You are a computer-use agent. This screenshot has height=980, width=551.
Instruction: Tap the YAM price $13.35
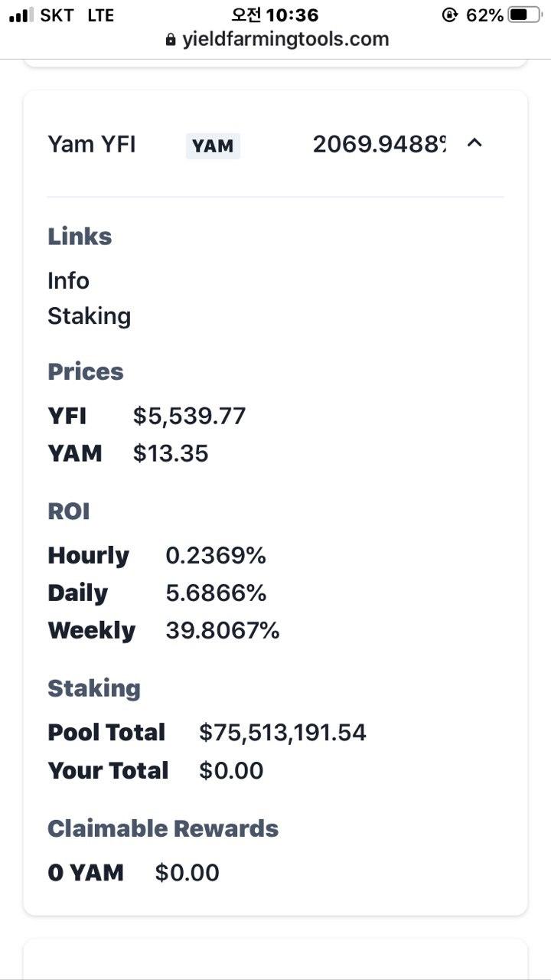click(x=171, y=453)
